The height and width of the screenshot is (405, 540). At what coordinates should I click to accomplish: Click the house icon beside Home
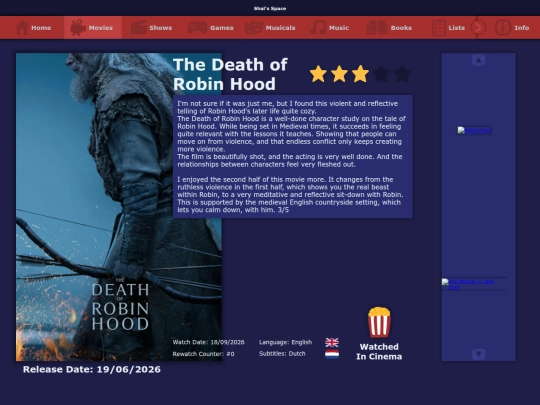pos(22,28)
